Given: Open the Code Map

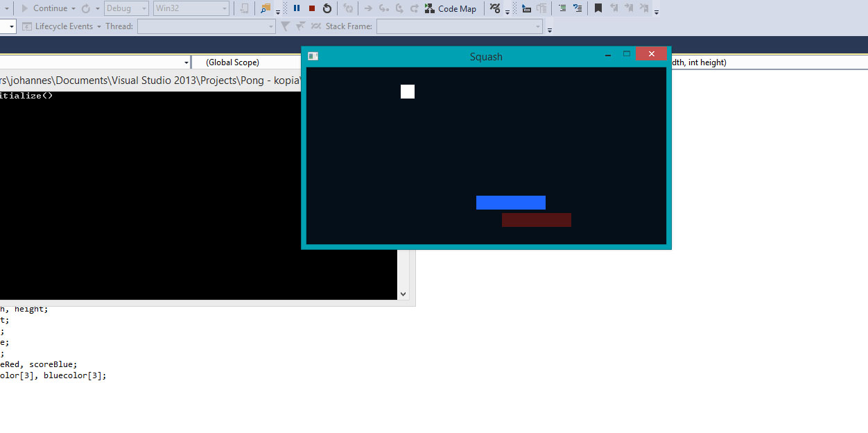Looking at the screenshot, I should click(451, 8).
